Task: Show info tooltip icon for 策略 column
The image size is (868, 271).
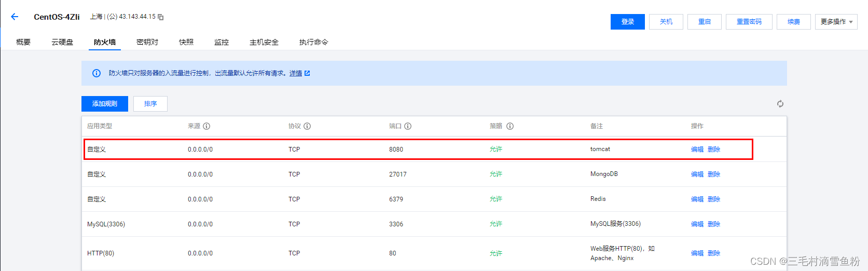Action: click(510, 126)
